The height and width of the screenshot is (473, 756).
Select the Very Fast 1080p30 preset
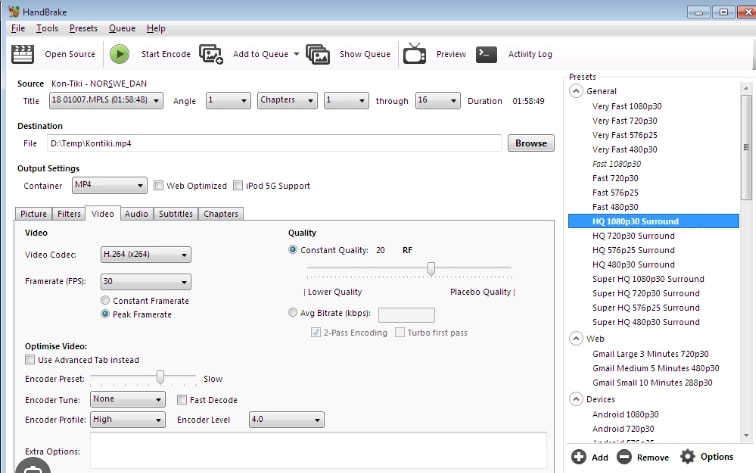coord(627,106)
